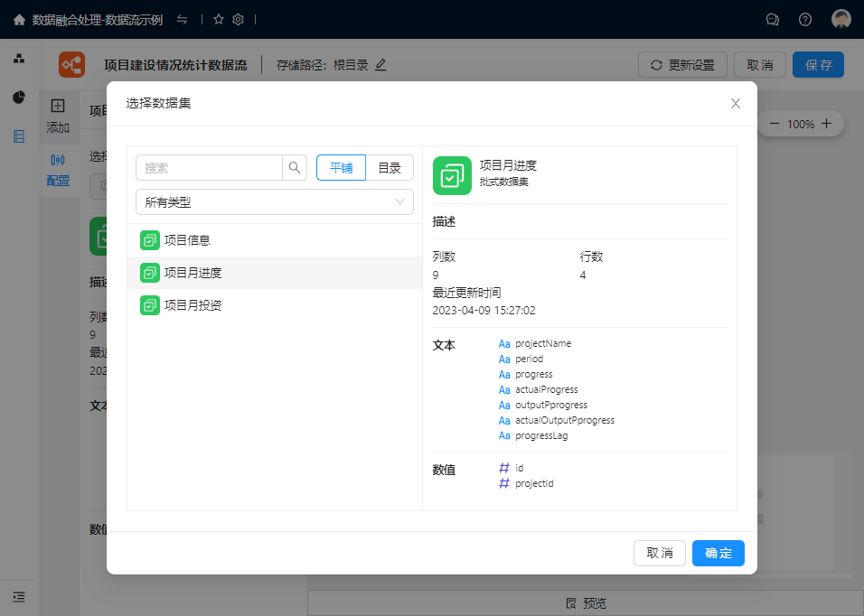Screen dimensions: 864x616
Task: Click the search magnifier button
Action: [x=295, y=168]
